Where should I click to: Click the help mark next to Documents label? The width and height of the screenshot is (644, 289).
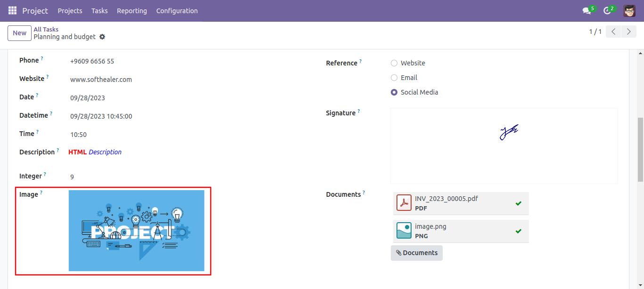[x=363, y=193]
